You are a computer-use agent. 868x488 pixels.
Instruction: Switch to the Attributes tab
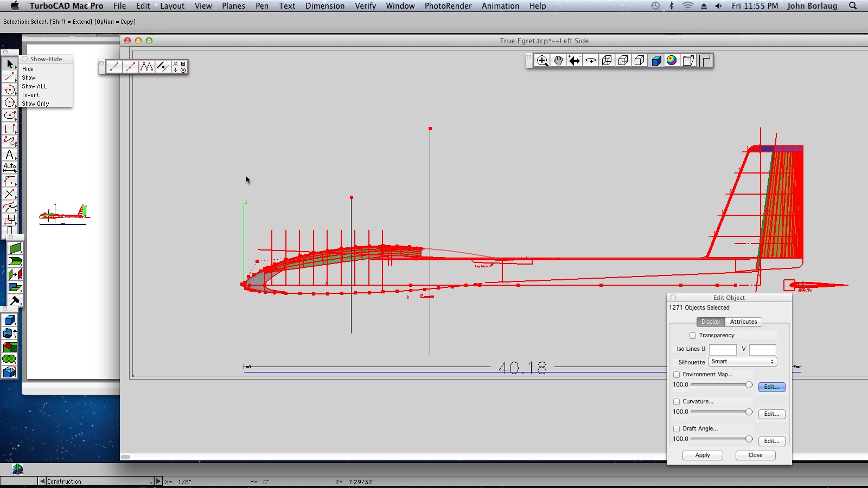743,322
